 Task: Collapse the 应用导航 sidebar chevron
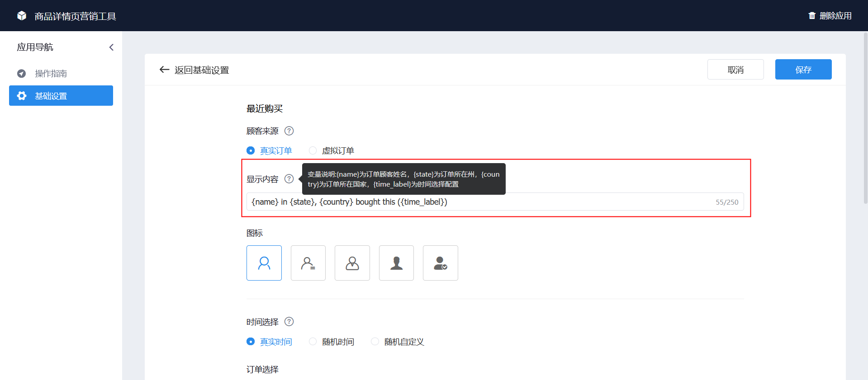click(x=111, y=47)
